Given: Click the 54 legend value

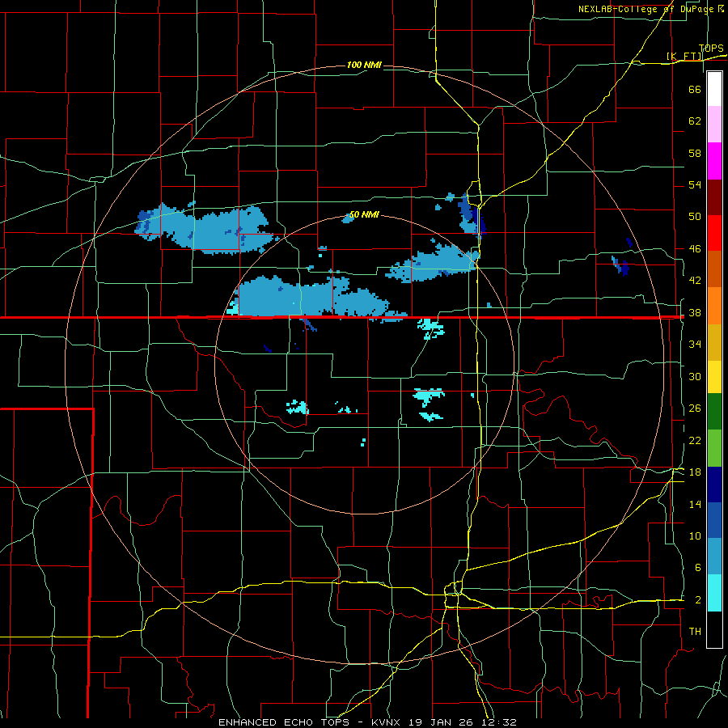Looking at the screenshot, I should pyautogui.click(x=695, y=184).
